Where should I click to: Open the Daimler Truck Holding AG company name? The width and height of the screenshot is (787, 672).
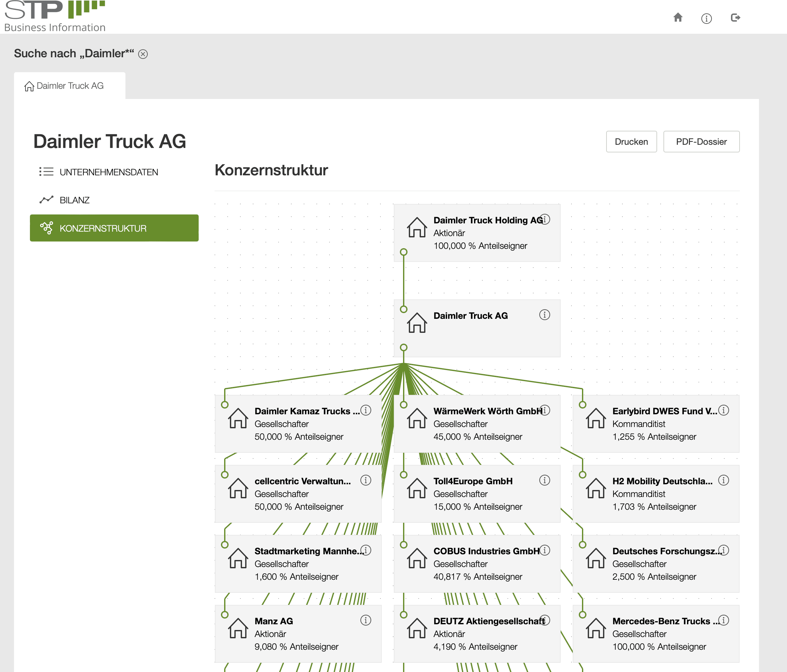tap(488, 220)
